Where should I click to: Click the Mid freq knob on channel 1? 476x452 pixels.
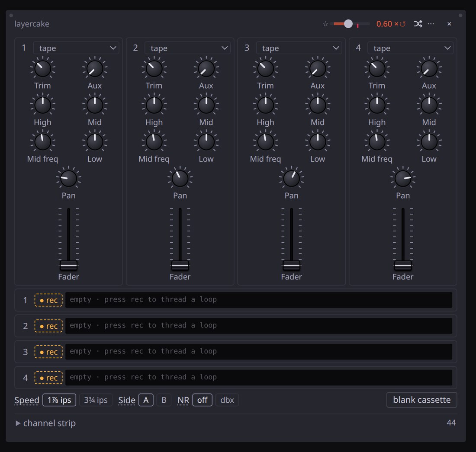coord(42,142)
